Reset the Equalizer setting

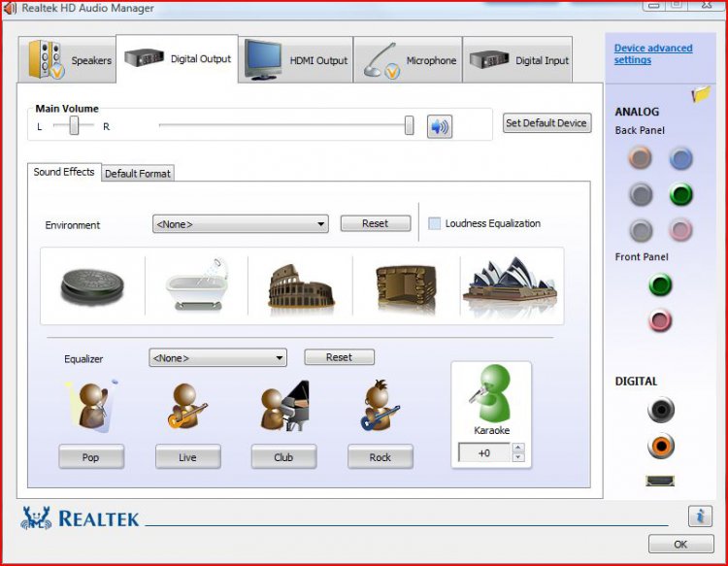click(340, 357)
